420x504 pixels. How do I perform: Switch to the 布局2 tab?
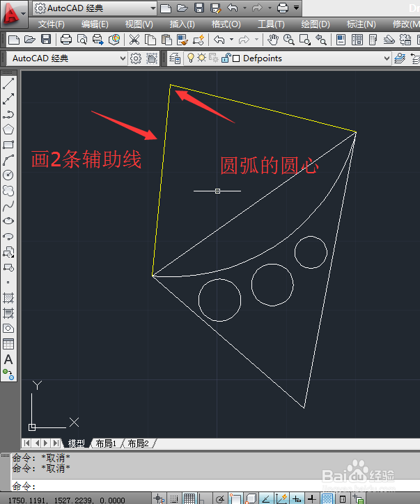[139, 443]
